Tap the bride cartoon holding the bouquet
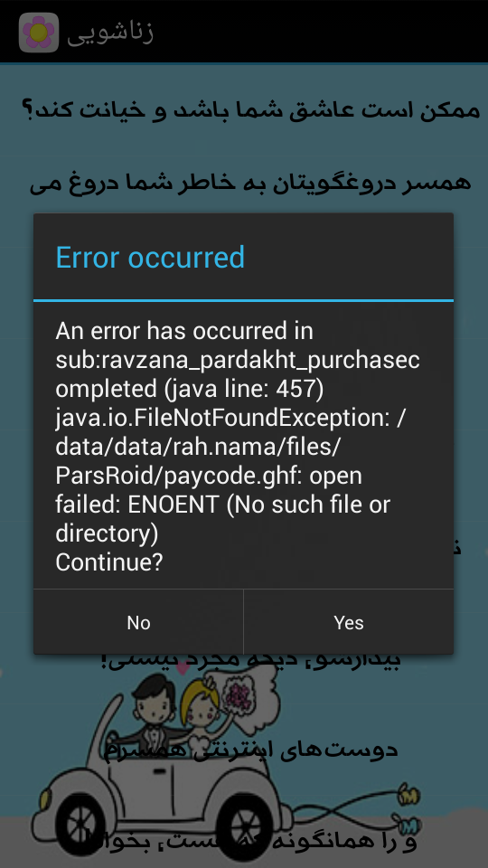This screenshot has height=868, width=488. coord(203,714)
